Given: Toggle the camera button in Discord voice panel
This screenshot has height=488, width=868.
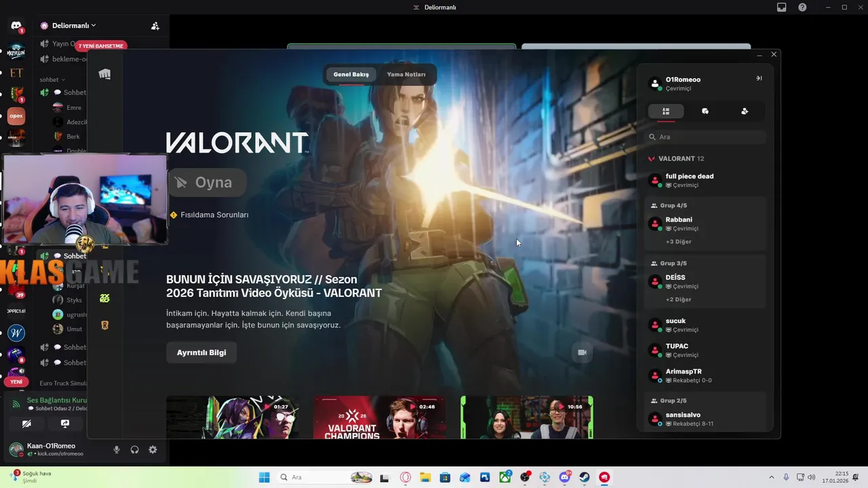Looking at the screenshot, I should (x=26, y=424).
